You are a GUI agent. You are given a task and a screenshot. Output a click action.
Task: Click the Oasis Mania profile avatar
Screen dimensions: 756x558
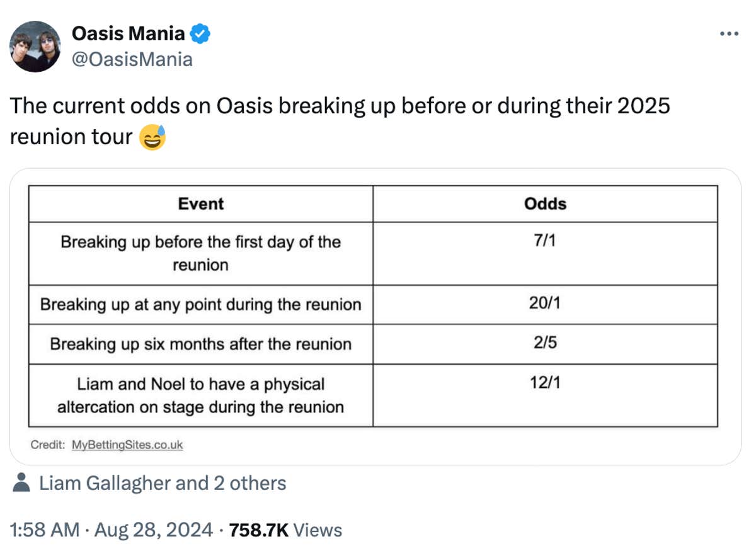point(35,46)
